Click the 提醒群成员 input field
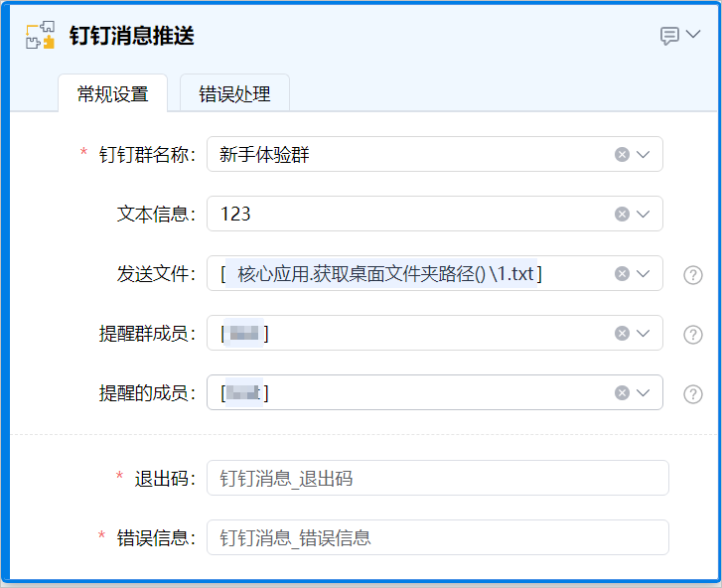This screenshot has height=588, width=722. 435,333
